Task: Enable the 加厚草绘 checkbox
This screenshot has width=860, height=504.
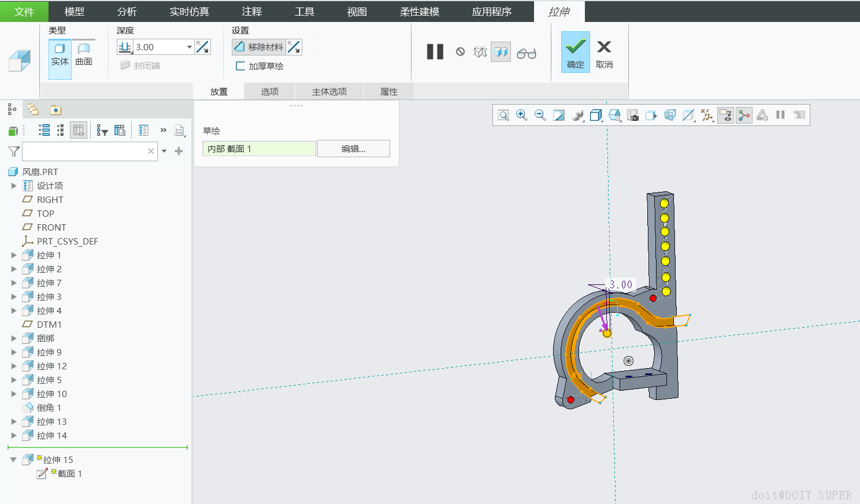Action: point(240,66)
